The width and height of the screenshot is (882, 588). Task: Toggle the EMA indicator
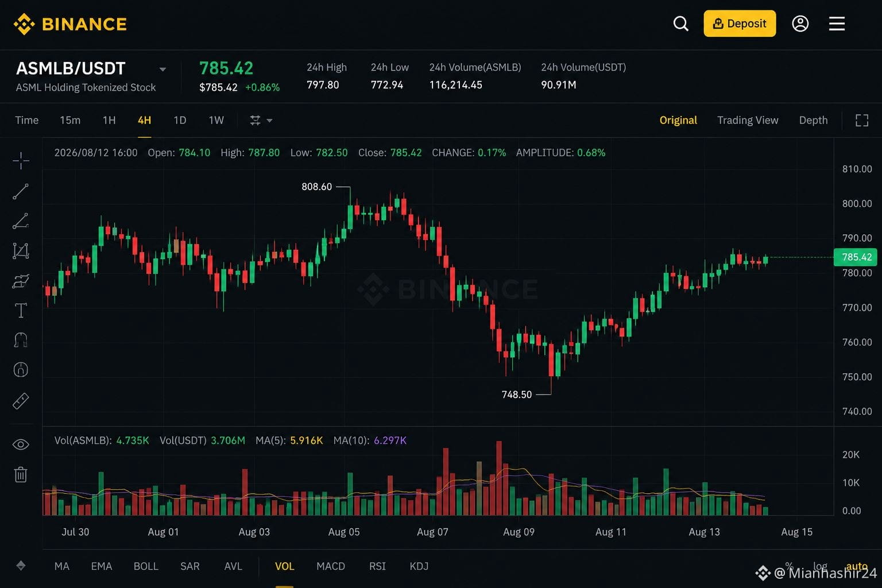tap(101, 566)
